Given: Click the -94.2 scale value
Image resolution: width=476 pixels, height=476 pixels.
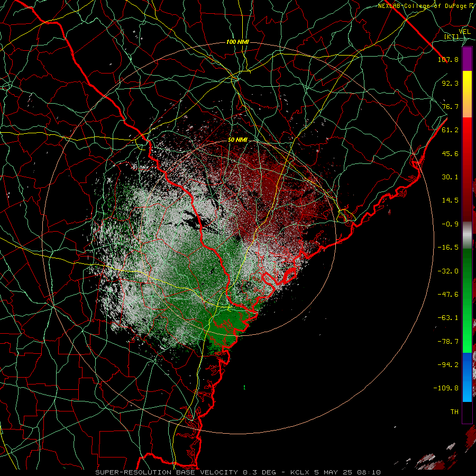Looking at the screenshot, I should coord(448,365).
